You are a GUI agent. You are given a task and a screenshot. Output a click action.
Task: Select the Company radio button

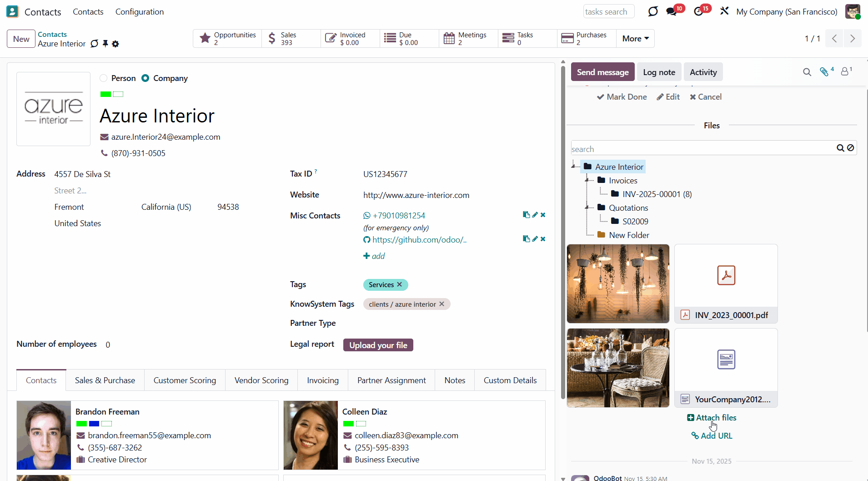pyautogui.click(x=145, y=78)
